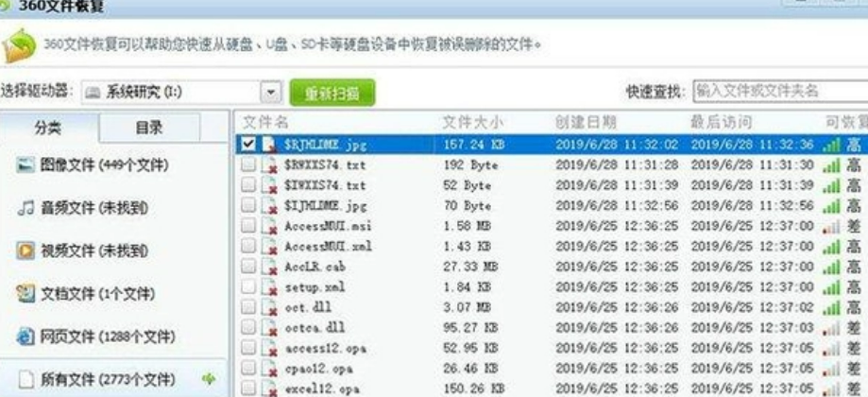Click recoverability signal bars for octca.dll
Screen dimensions: 868x397
click(831, 328)
